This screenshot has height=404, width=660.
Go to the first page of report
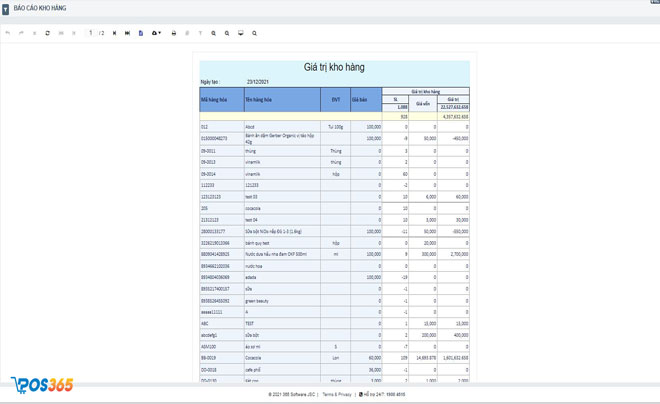[x=61, y=33]
